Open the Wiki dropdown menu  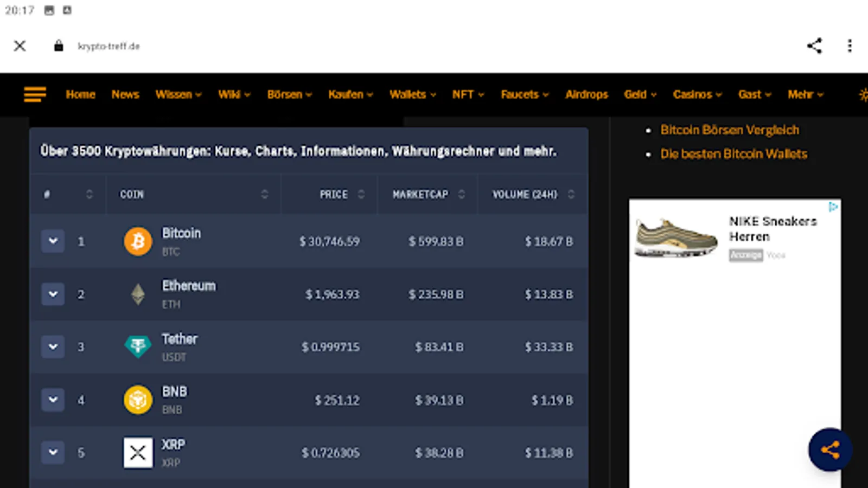[x=234, y=94]
